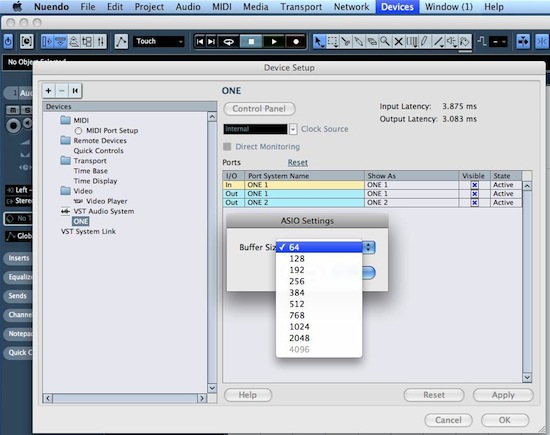
Task: Click the bottom Reset button beside Apply
Action: click(x=434, y=395)
